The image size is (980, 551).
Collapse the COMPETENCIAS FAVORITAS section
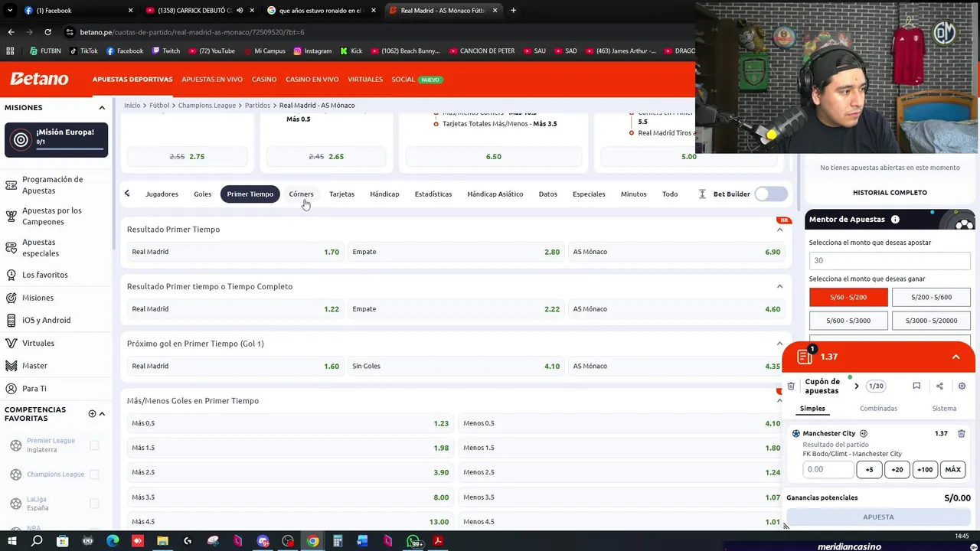coord(102,414)
